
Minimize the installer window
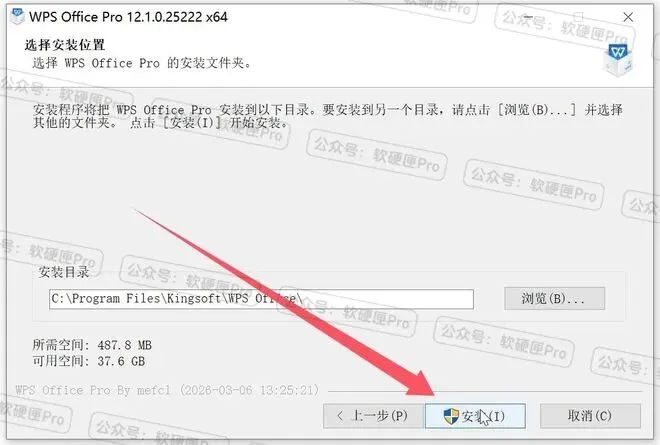point(528,17)
